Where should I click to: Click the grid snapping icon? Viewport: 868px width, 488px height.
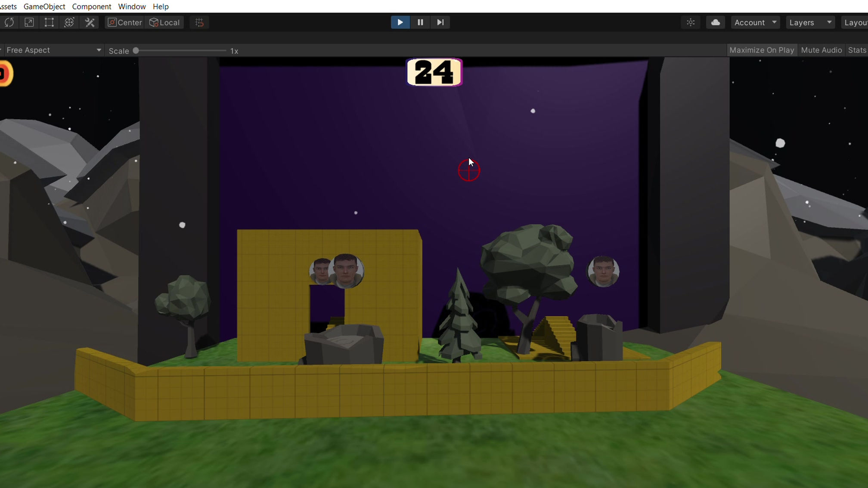click(x=199, y=22)
